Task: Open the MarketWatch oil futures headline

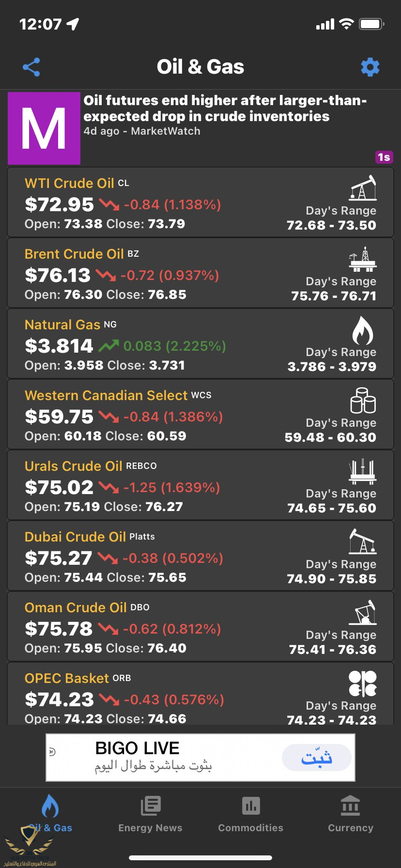Action: click(225, 108)
